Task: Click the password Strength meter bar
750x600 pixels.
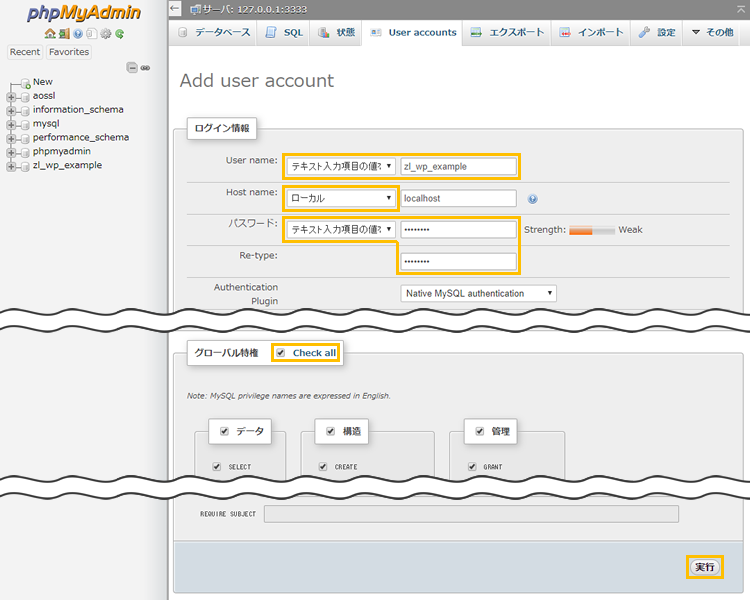Action: coord(591,230)
